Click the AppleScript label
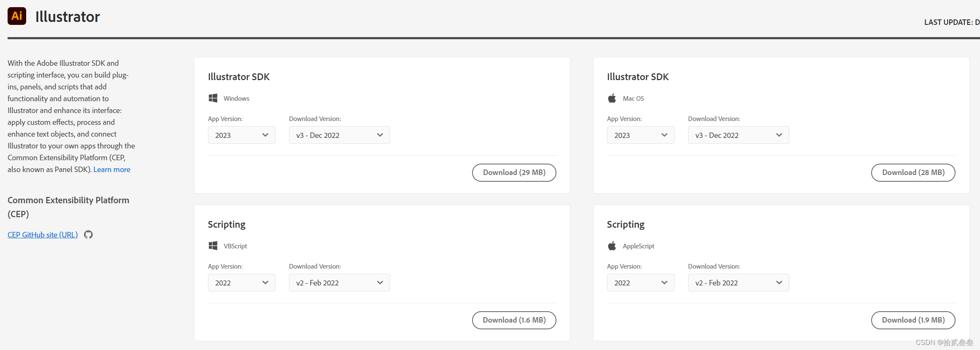 [639, 246]
